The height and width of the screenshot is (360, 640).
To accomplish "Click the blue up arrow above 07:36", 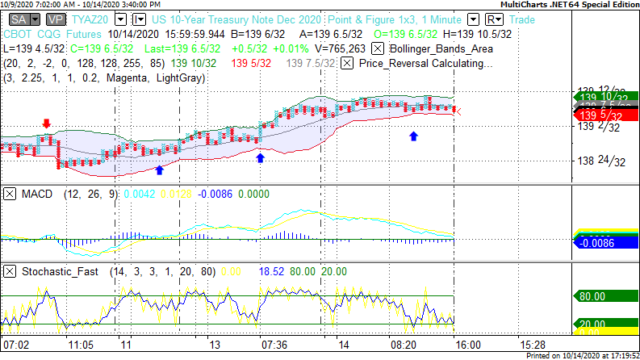I will 260,158.
